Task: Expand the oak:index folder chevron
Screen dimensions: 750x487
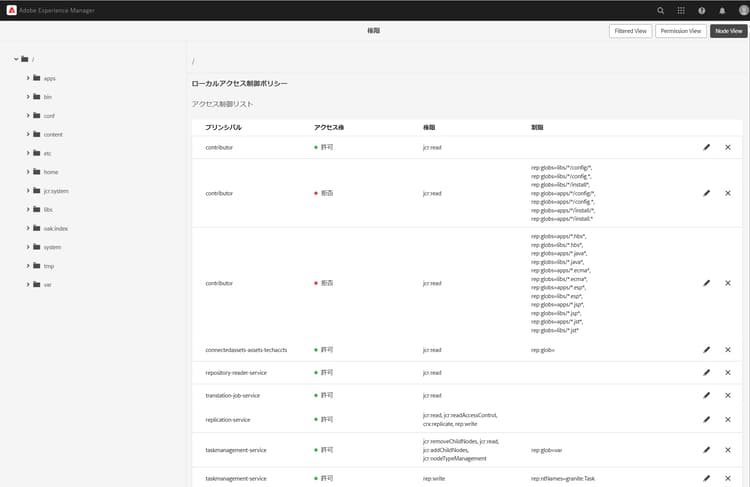Action: pyautogui.click(x=28, y=228)
